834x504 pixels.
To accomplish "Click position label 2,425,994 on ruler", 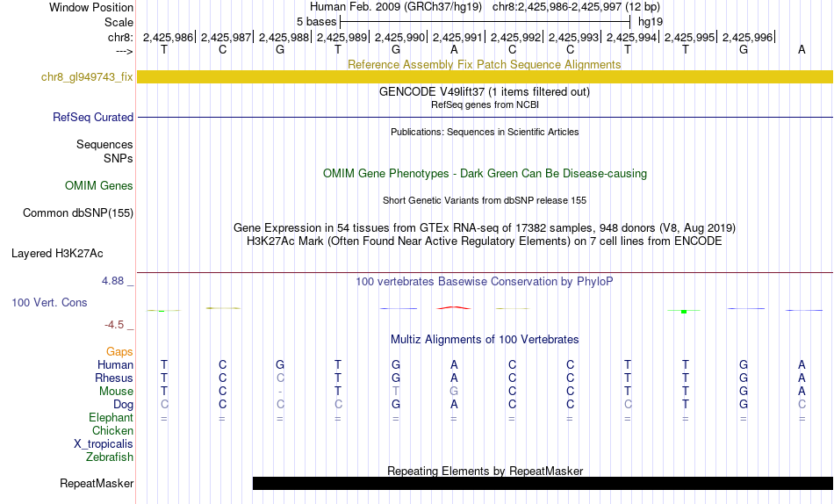I will [632, 37].
